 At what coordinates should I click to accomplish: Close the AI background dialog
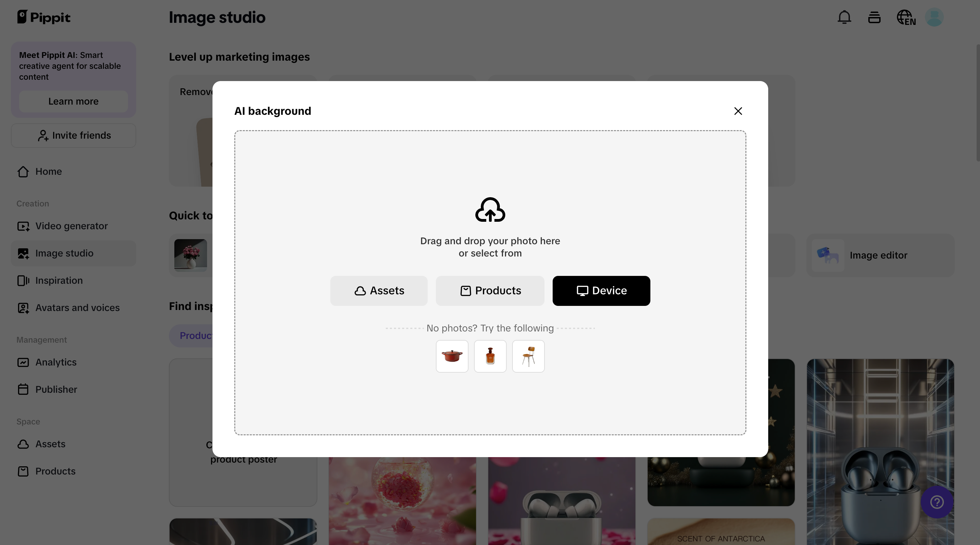(739, 111)
